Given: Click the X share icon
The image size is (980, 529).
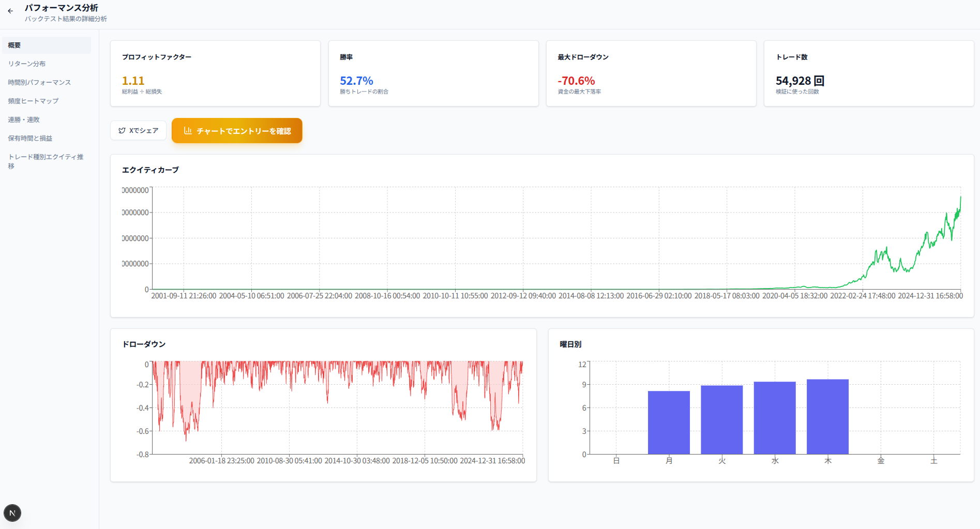Looking at the screenshot, I should point(122,131).
